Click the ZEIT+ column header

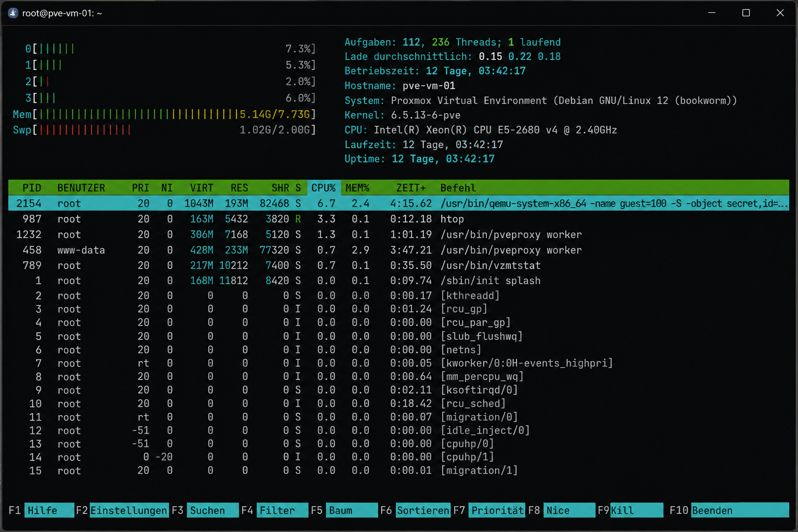tap(411, 188)
